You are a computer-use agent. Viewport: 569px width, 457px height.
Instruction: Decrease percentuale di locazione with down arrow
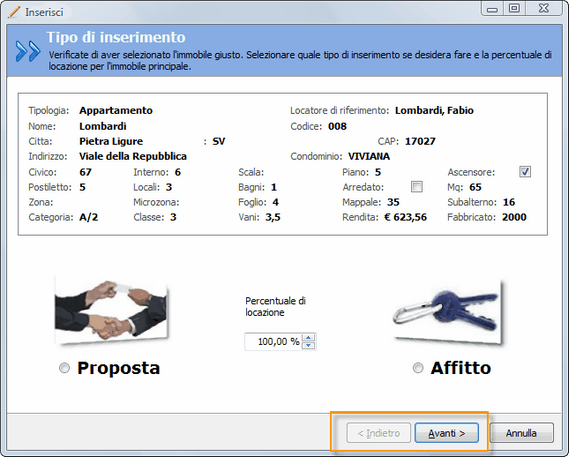308,345
